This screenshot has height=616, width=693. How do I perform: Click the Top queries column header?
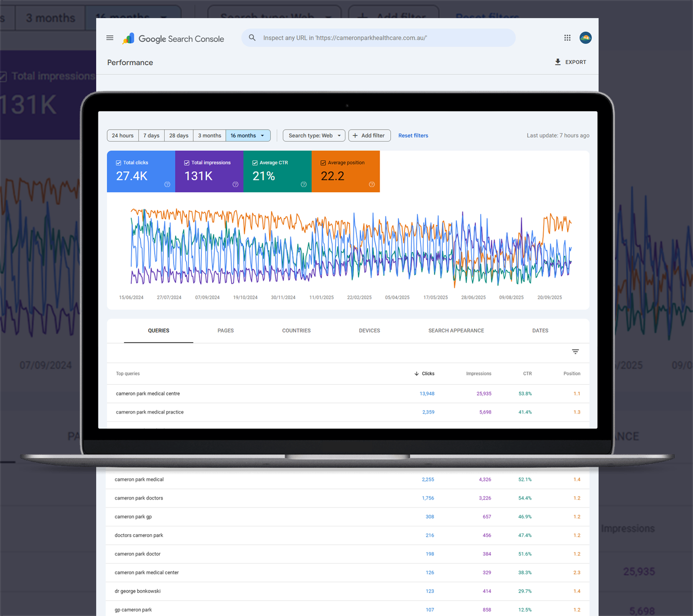coord(127,373)
